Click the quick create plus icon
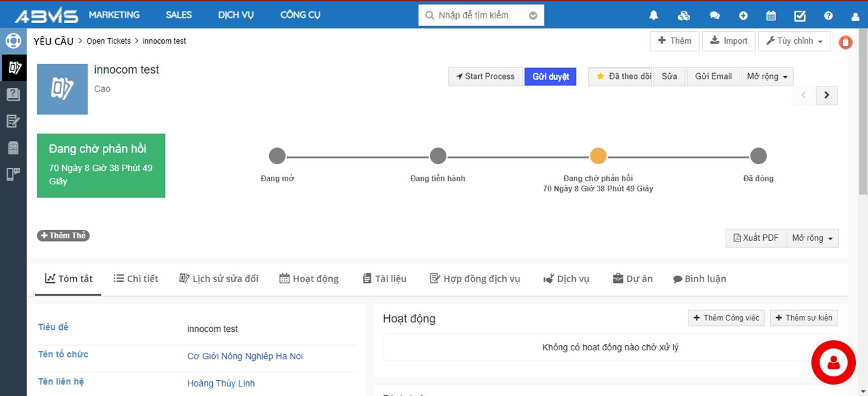Image resolution: width=868 pixels, height=396 pixels. pyautogui.click(x=743, y=16)
